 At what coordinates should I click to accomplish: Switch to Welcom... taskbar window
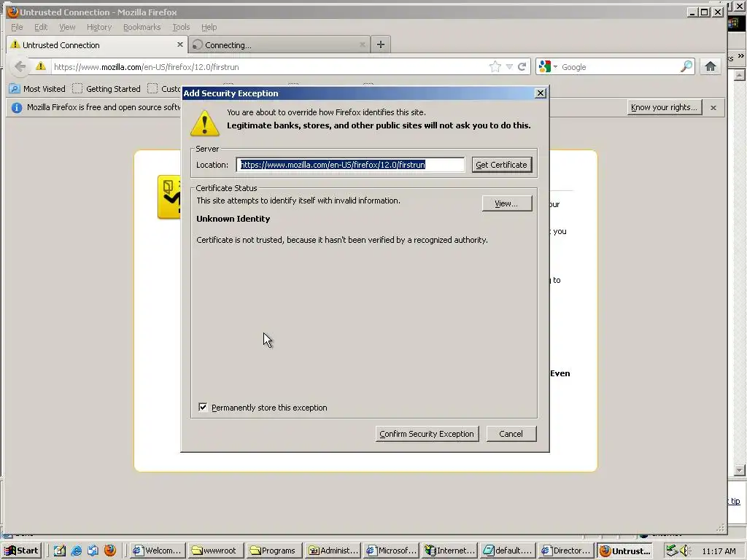[x=158, y=551]
